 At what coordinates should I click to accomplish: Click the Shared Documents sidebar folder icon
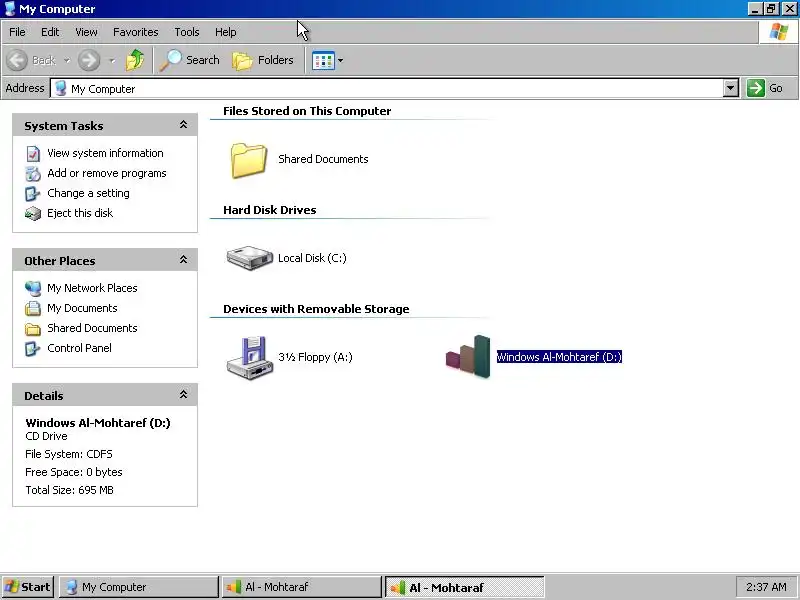pyautogui.click(x=33, y=329)
